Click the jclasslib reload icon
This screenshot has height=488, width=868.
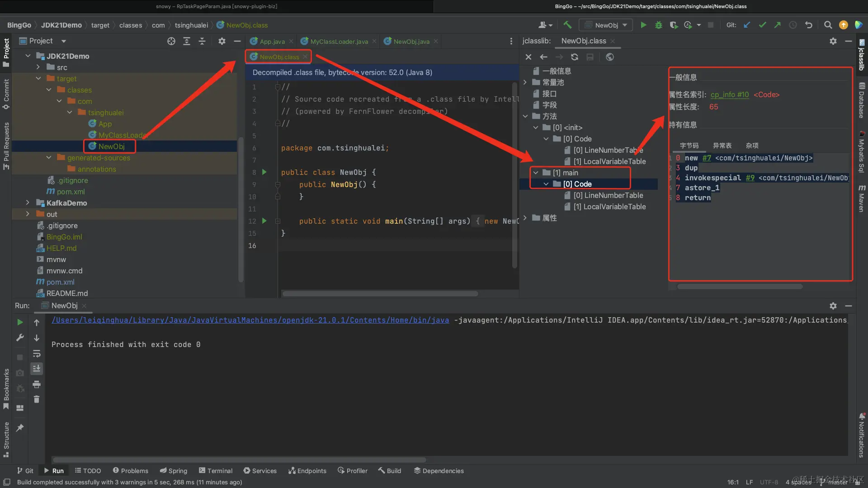pyautogui.click(x=575, y=57)
